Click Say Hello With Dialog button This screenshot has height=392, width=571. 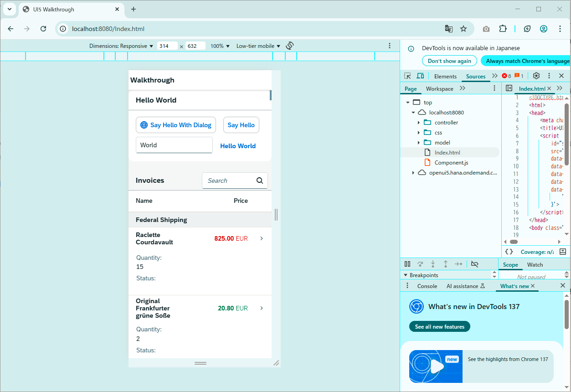[x=176, y=125]
